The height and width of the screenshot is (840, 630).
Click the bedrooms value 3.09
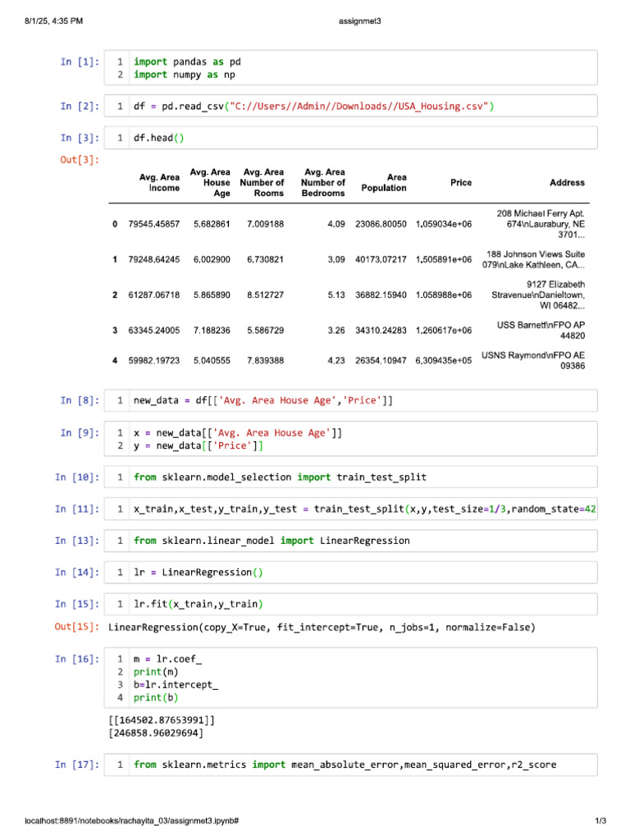tap(336, 259)
